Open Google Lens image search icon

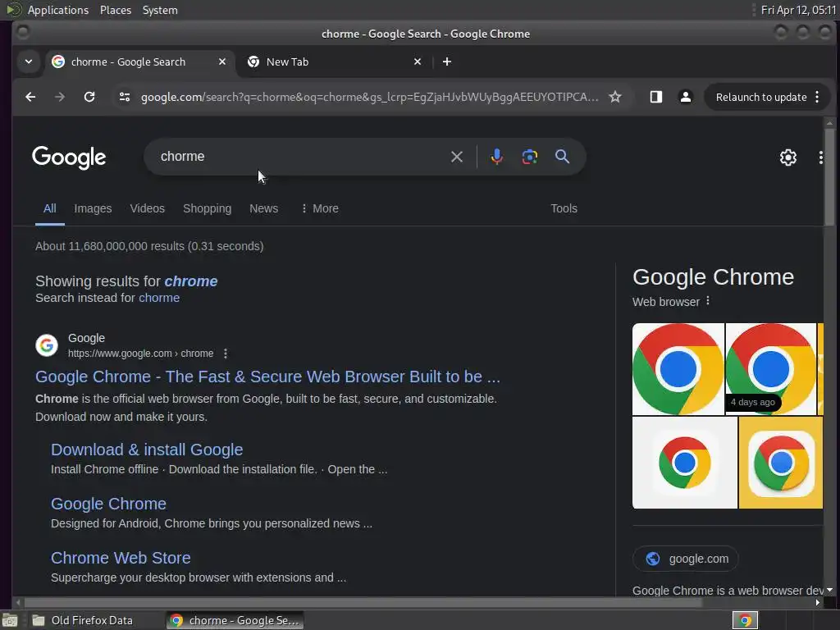[529, 157]
